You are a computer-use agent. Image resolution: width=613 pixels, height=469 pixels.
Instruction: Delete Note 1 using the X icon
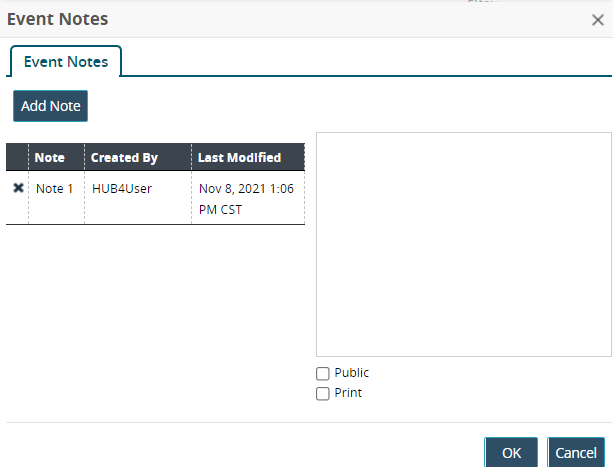[x=18, y=188]
